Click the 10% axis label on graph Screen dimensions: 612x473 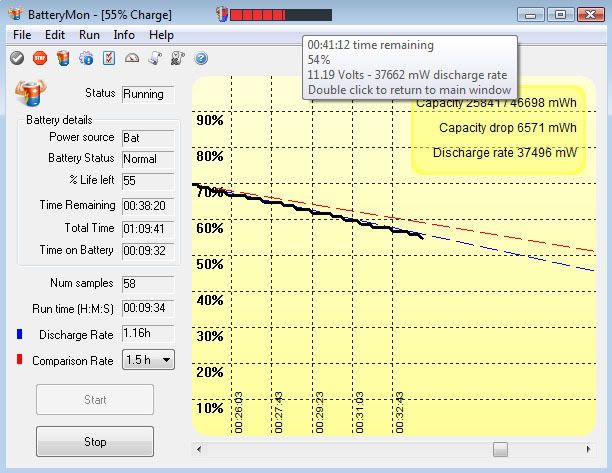[x=210, y=408]
